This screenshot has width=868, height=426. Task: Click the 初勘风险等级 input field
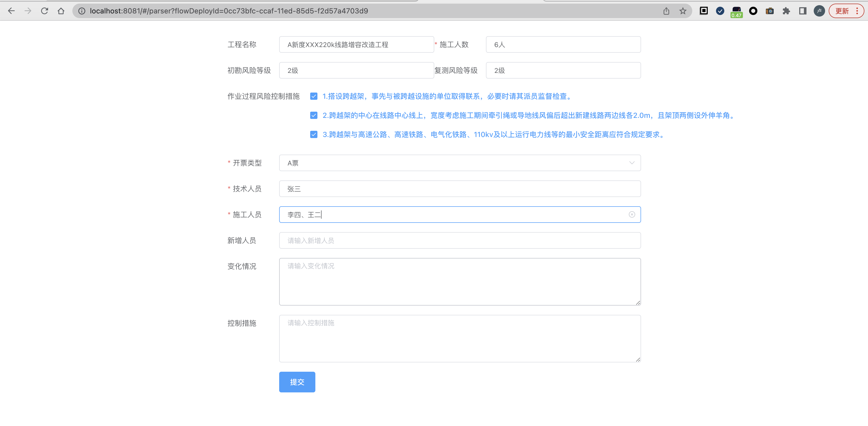(x=356, y=70)
